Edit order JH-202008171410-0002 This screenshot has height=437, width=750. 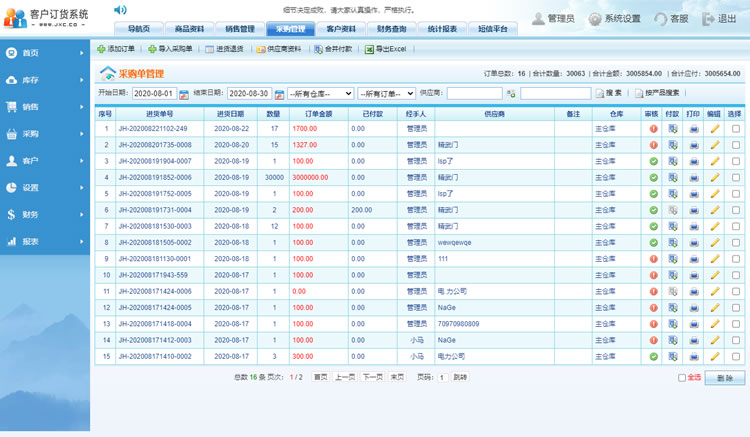point(715,356)
